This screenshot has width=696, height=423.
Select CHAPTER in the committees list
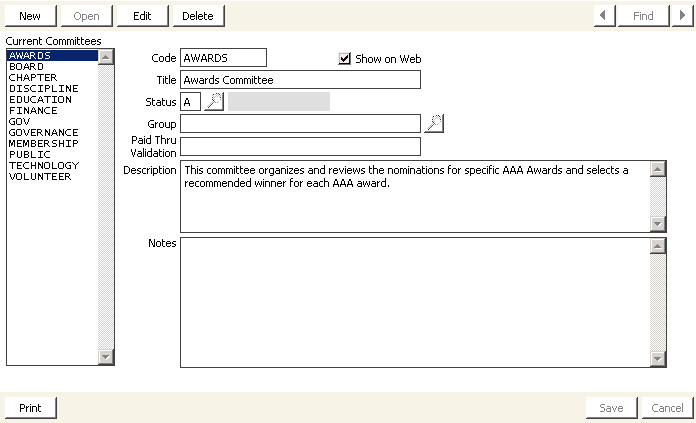click(x=52, y=78)
